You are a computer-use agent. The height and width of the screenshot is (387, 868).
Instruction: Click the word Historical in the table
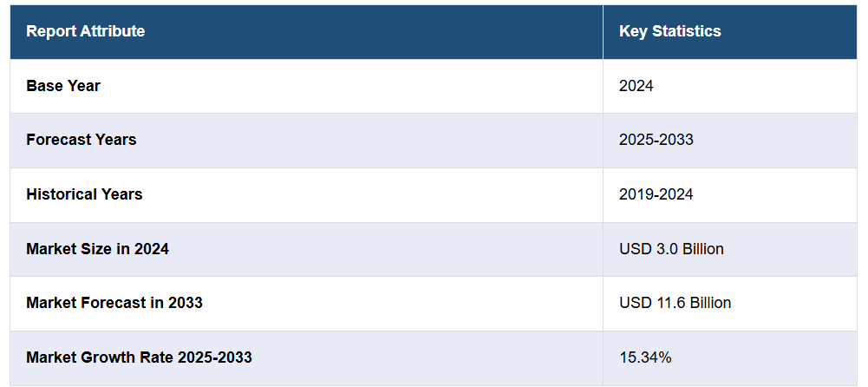(x=61, y=194)
